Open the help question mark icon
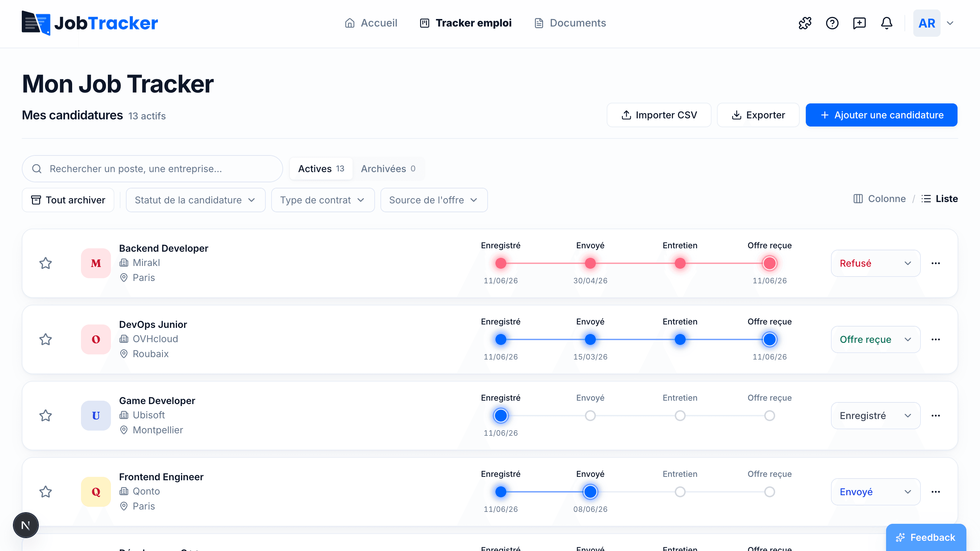Viewport: 980px width, 551px height. tap(832, 23)
